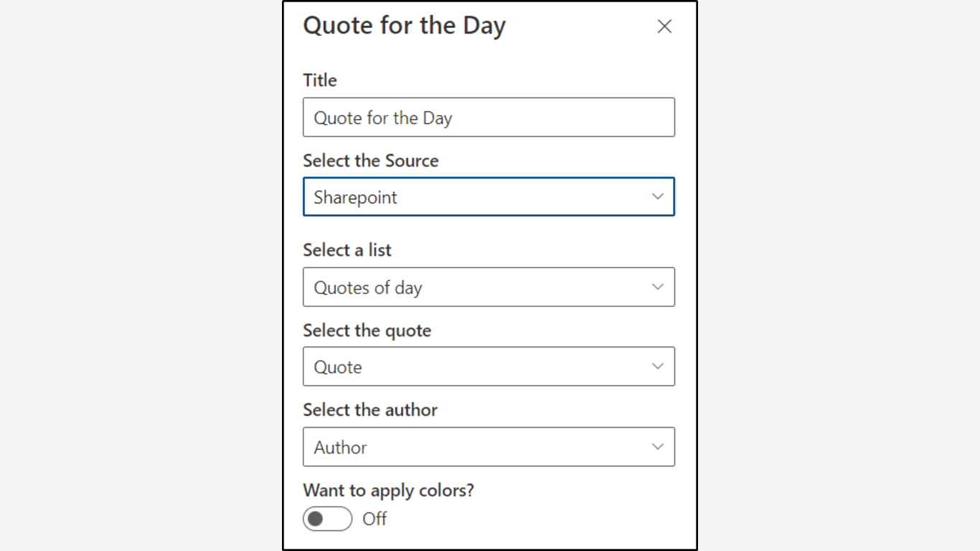This screenshot has width=980, height=551.
Task: Click the chevron icon in the Select a list box
Action: pos(657,287)
